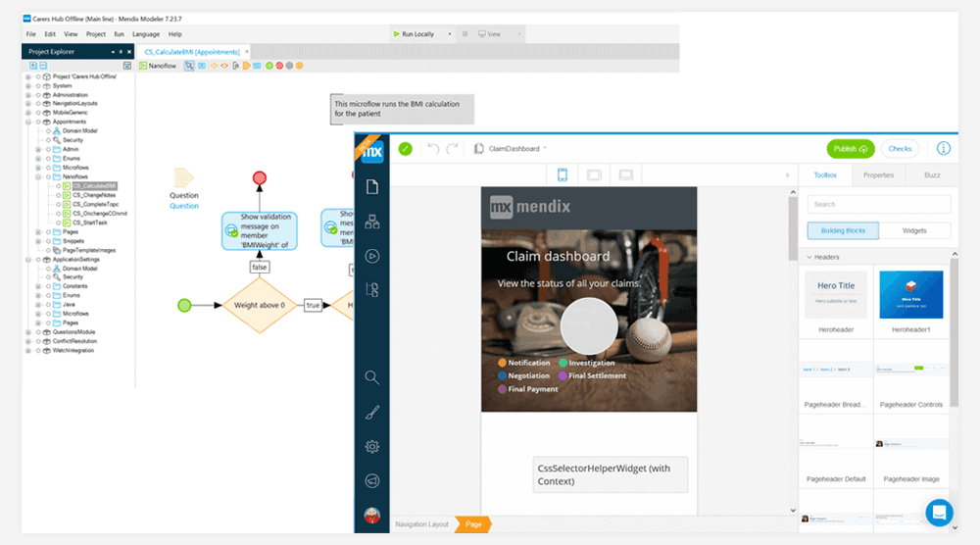Switch canvas to tablet view
Screen dimensions: 980x545
pos(594,175)
